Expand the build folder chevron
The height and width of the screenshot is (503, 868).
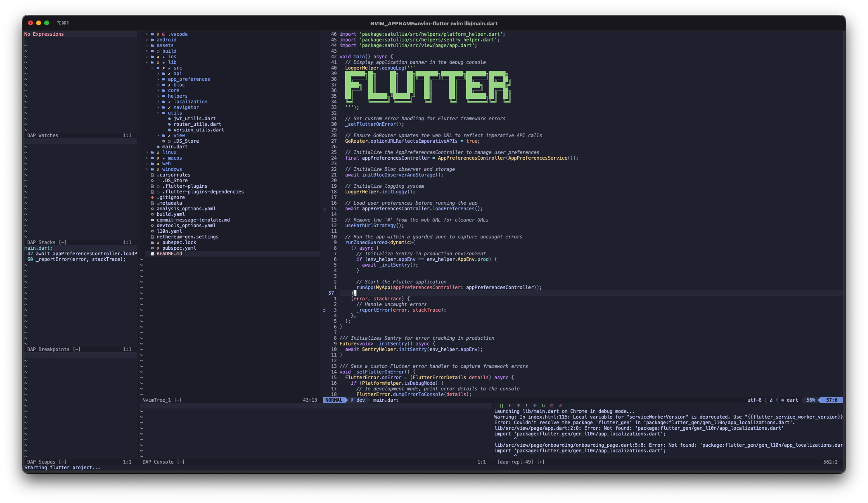coord(147,51)
